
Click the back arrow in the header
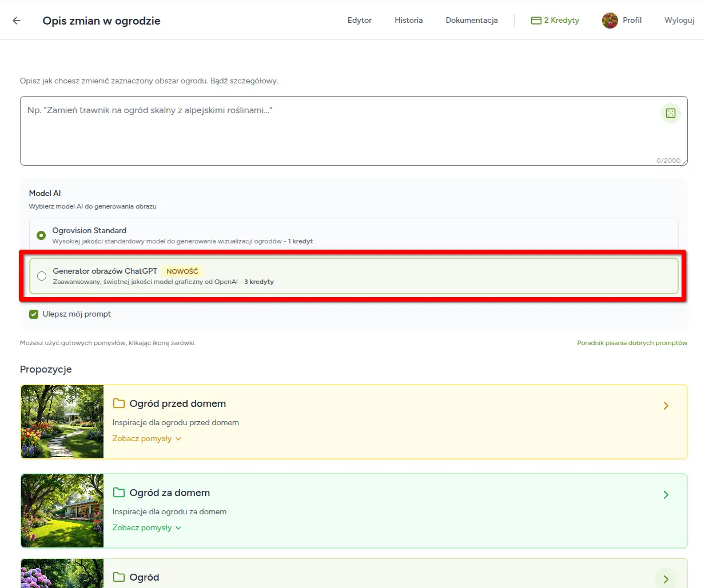pyautogui.click(x=16, y=21)
